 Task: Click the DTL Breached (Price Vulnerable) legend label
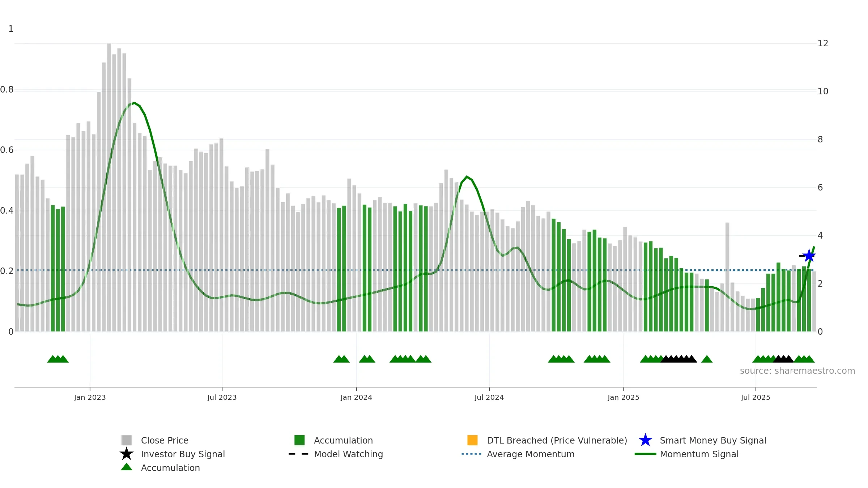pos(557,440)
